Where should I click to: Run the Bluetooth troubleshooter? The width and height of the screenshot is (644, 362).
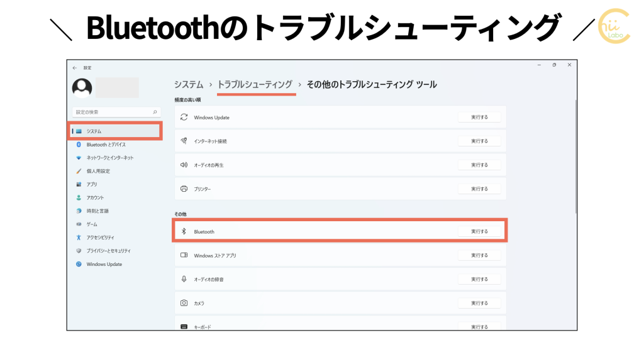tap(479, 231)
